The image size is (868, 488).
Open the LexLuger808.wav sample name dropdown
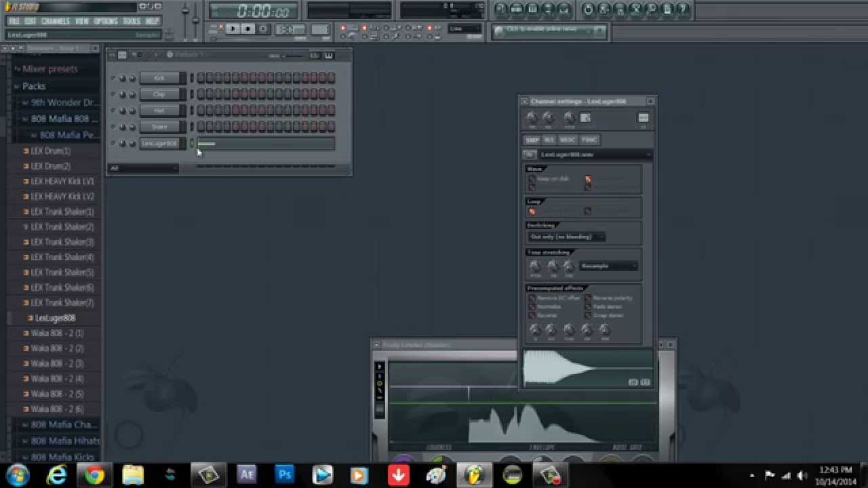(595, 155)
